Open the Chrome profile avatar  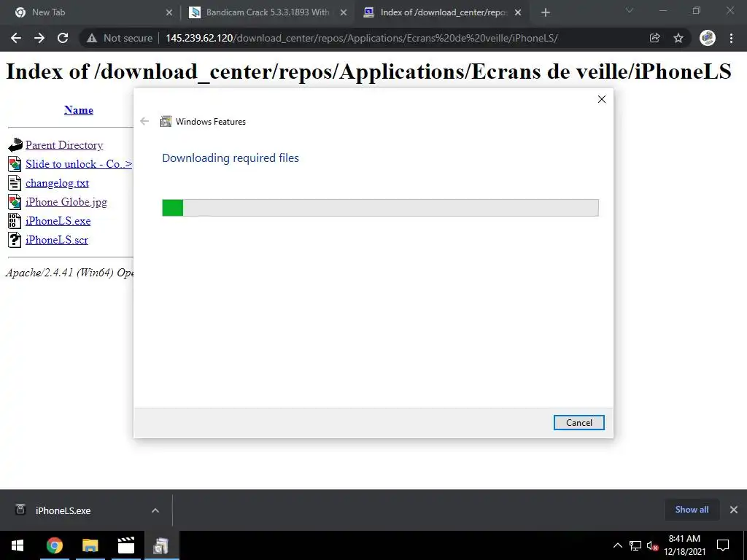coord(708,38)
